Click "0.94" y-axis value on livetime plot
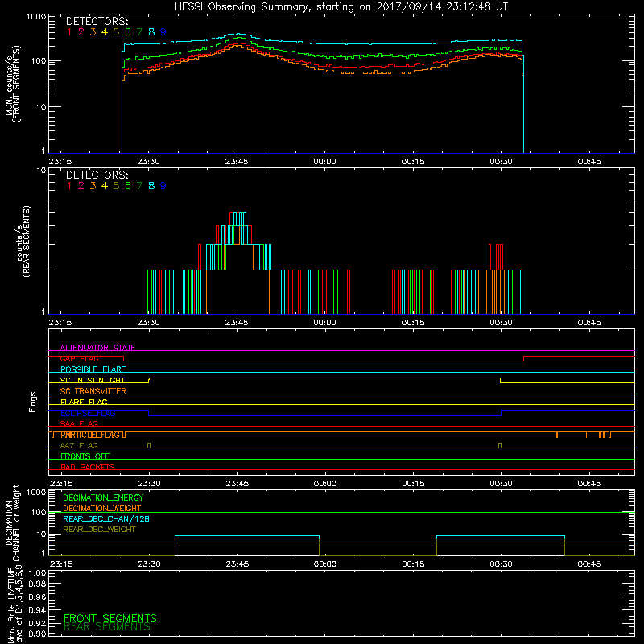The width and height of the screenshot is (644, 644). 37,609
